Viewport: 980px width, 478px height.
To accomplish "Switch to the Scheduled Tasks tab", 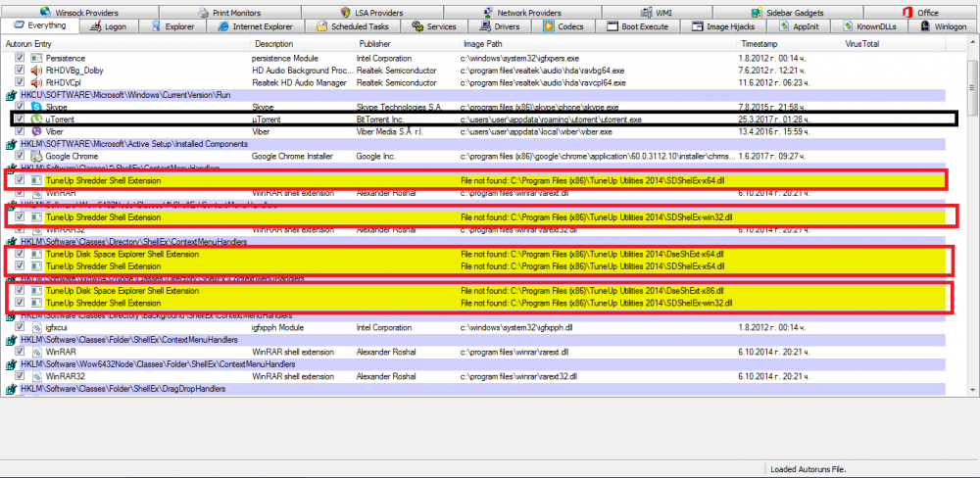I will 353,26.
